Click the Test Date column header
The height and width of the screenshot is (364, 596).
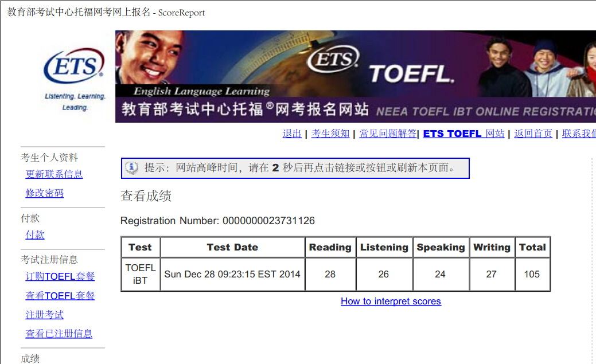[x=232, y=248]
